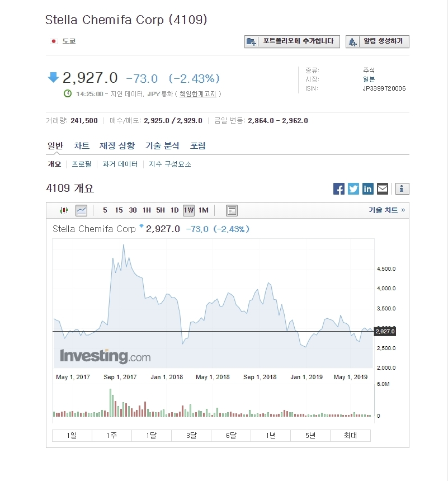Click the 포트폴리오에 추가합니다 button
The image size is (448, 481).
tap(292, 41)
